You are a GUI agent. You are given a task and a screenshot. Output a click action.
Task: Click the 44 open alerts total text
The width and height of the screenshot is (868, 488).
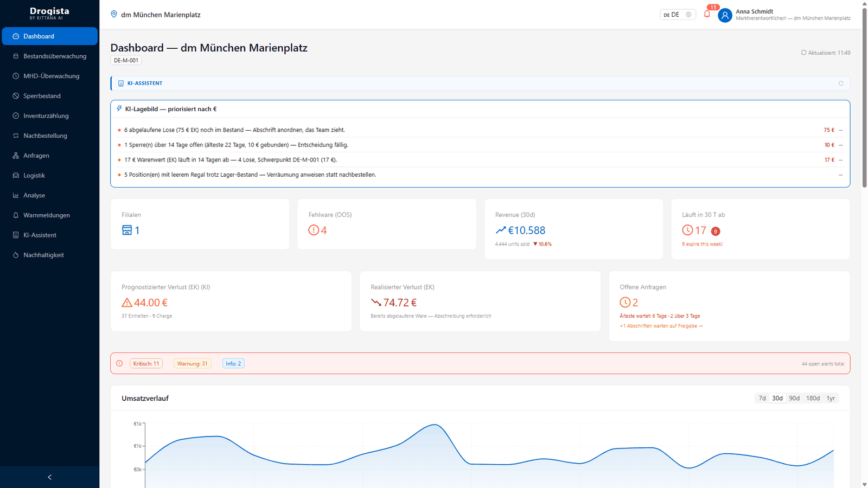[823, 364]
